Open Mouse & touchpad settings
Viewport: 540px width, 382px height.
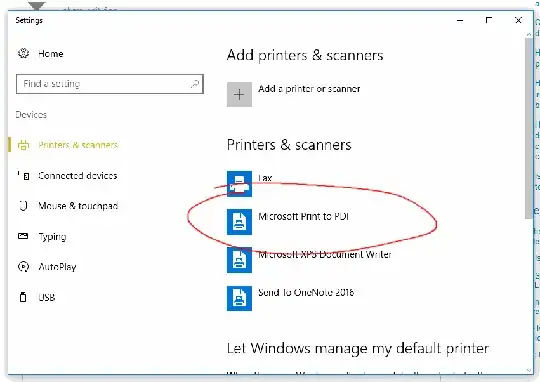coord(78,206)
